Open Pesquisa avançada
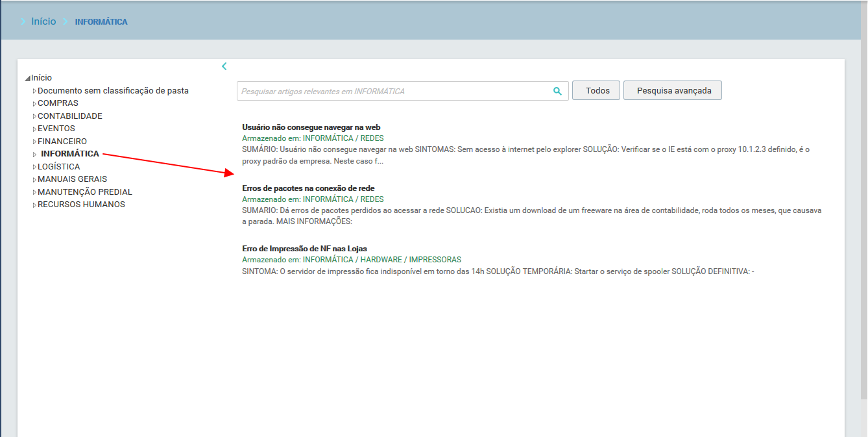Image resolution: width=868 pixels, height=437 pixels. pos(672,91)
